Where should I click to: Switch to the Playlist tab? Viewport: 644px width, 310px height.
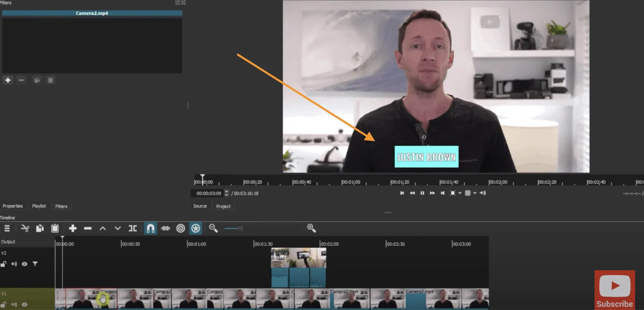click(x=39, y=206)
